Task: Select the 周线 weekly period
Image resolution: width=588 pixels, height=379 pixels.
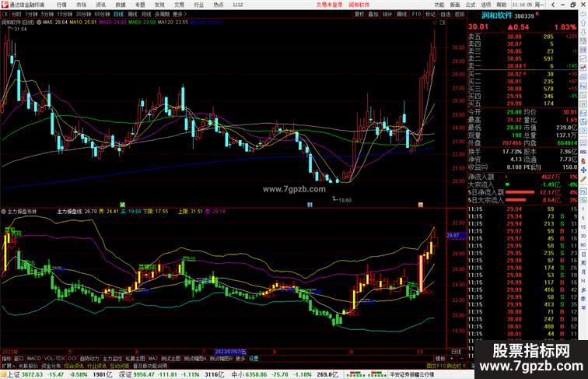Action: click(132, 14)
